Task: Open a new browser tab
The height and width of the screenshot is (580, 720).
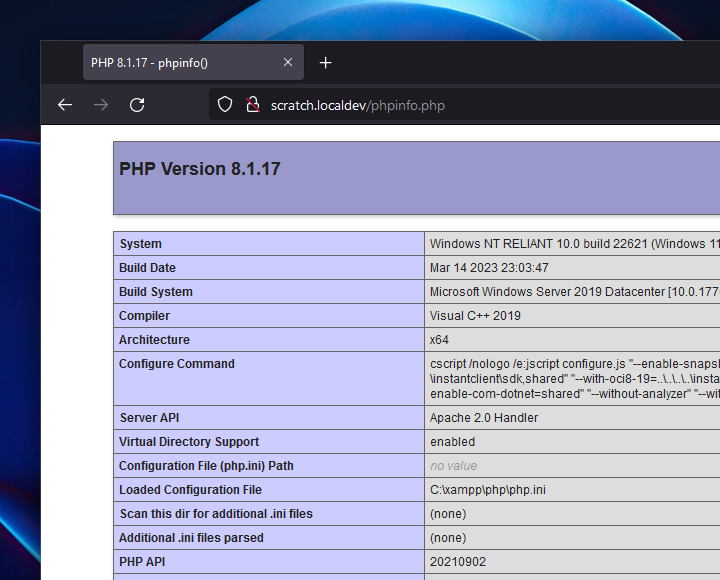Action: point(325,62)
